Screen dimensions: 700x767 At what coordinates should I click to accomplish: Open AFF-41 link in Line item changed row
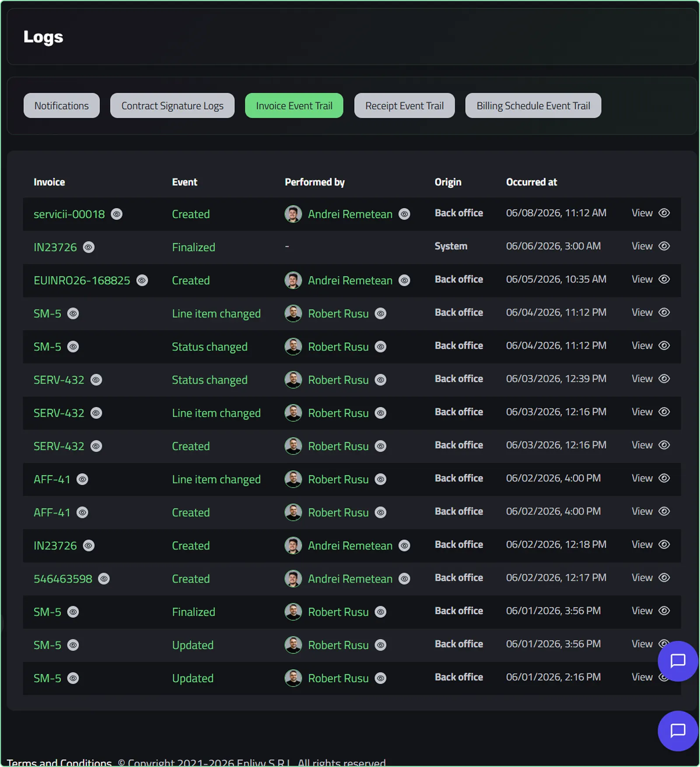(52, 479)
